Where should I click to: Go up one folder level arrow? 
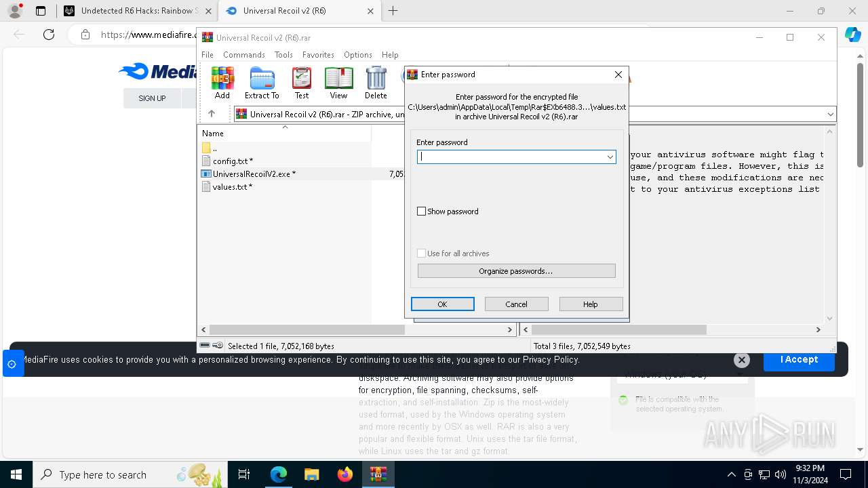[x=212, y=114]
